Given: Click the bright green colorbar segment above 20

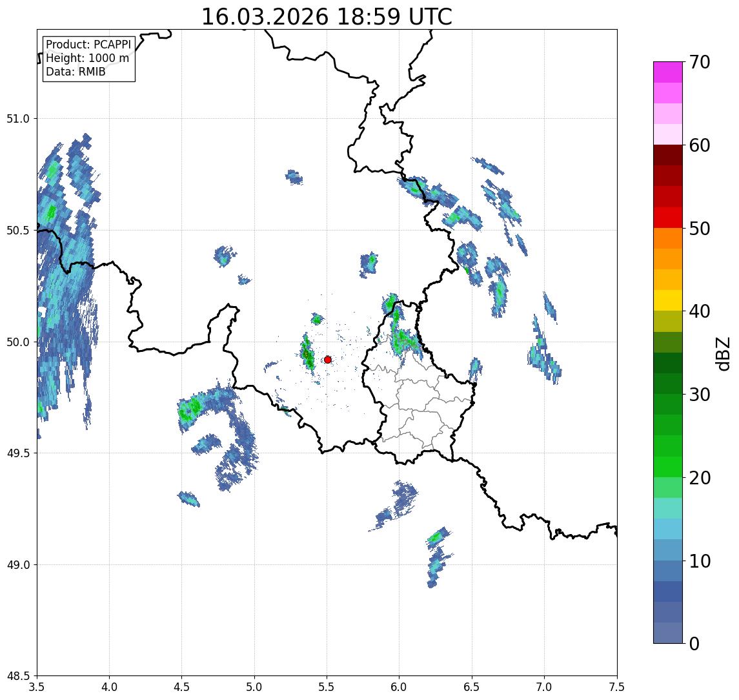Looking at the screenshot, I should pyautogui.click(x=668, y=466).
